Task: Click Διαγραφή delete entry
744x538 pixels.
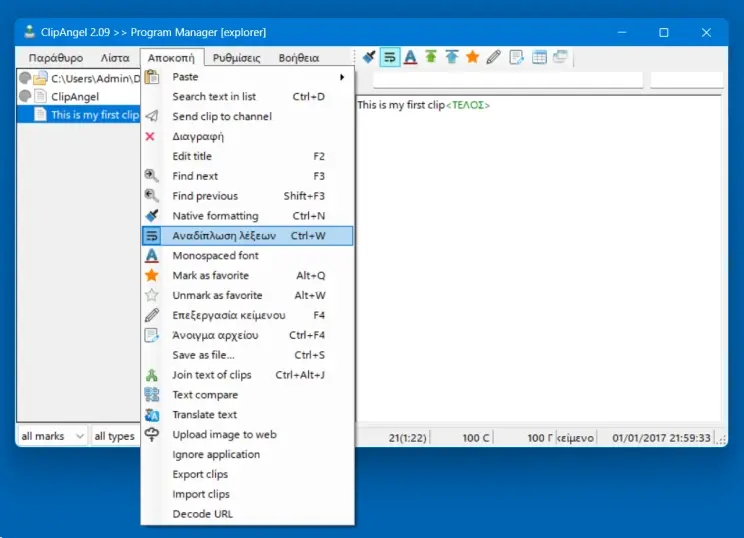Action: pos(248,136)
